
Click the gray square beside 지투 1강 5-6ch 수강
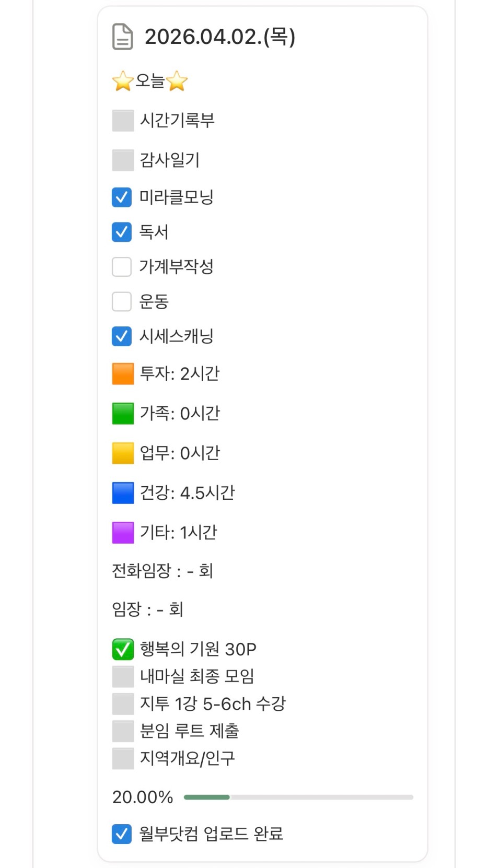pos(123,704)
